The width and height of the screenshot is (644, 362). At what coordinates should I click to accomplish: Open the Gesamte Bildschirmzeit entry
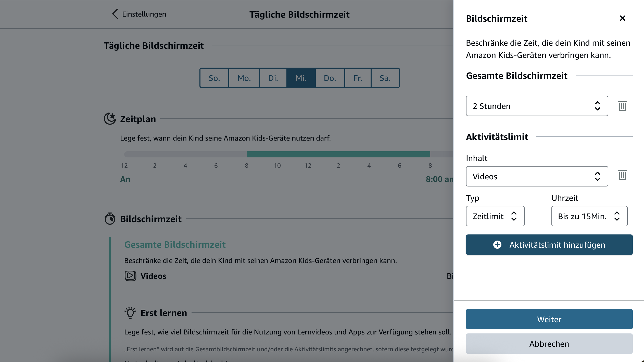tap(175, 244)
